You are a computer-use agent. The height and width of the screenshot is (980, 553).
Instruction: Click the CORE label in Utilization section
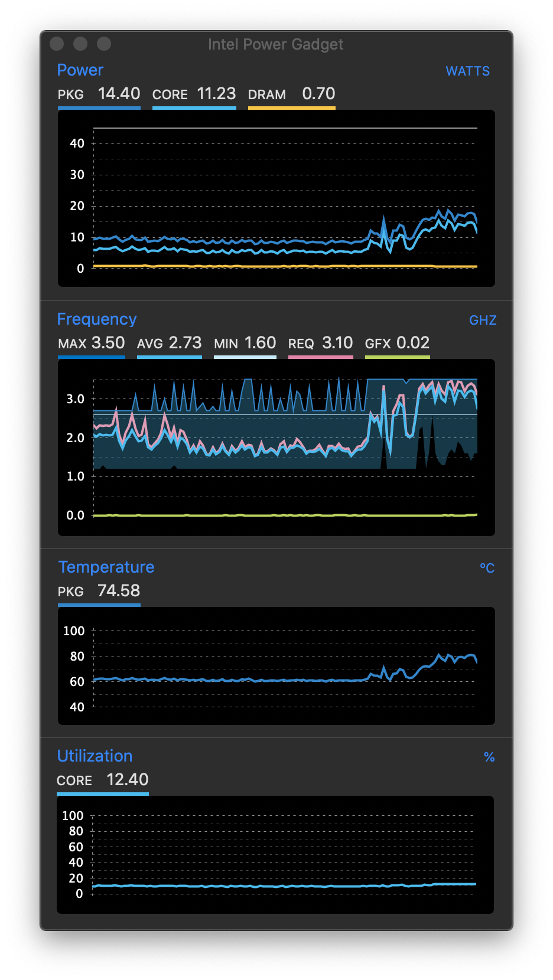(74, 780)
